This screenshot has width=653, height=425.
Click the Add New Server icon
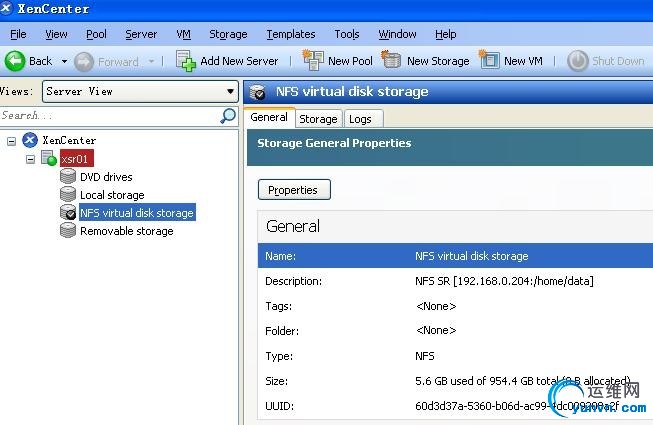186,61
